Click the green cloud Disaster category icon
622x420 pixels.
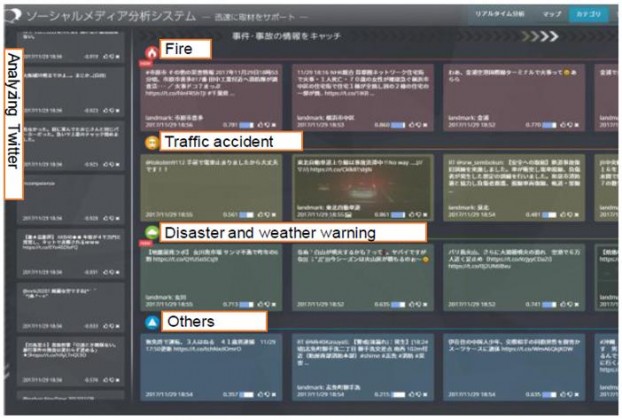point(152,232)
